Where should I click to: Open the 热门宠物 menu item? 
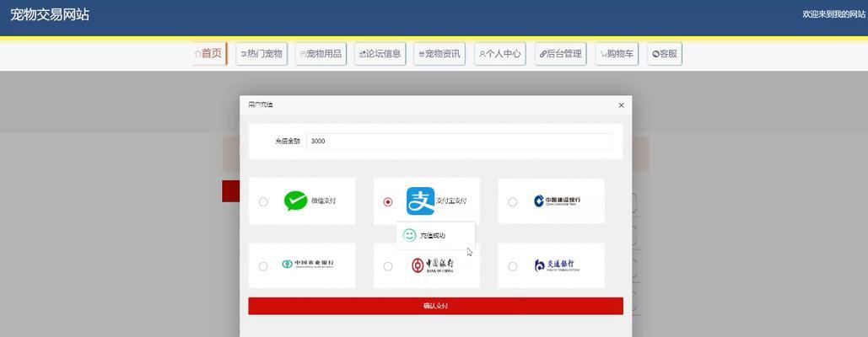point(261,54)
